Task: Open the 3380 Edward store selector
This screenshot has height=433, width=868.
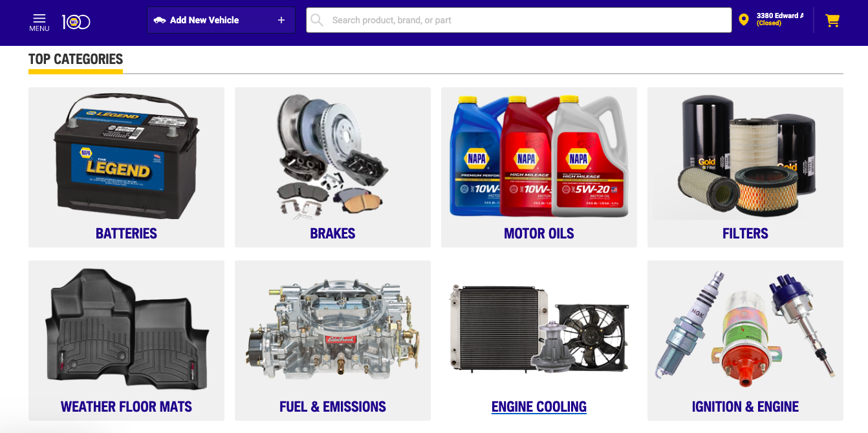Action: (772, 19)
